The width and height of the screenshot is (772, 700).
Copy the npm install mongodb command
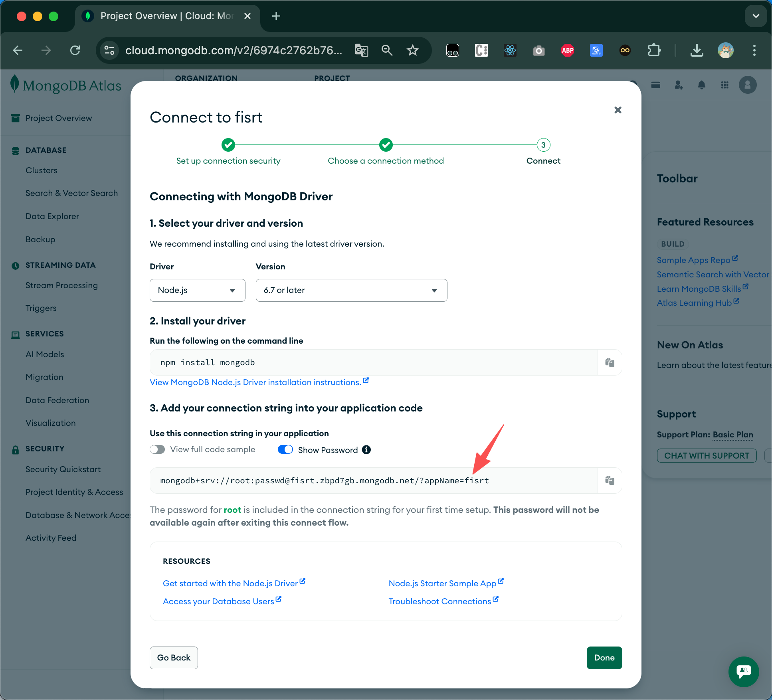pyautogui.click(x=610, y=362)
